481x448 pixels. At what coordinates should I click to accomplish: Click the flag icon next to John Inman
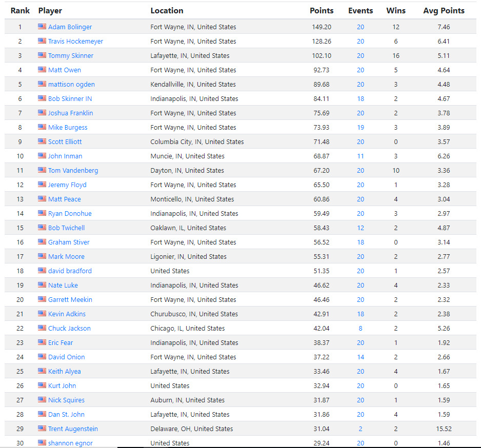pos(42,156)
